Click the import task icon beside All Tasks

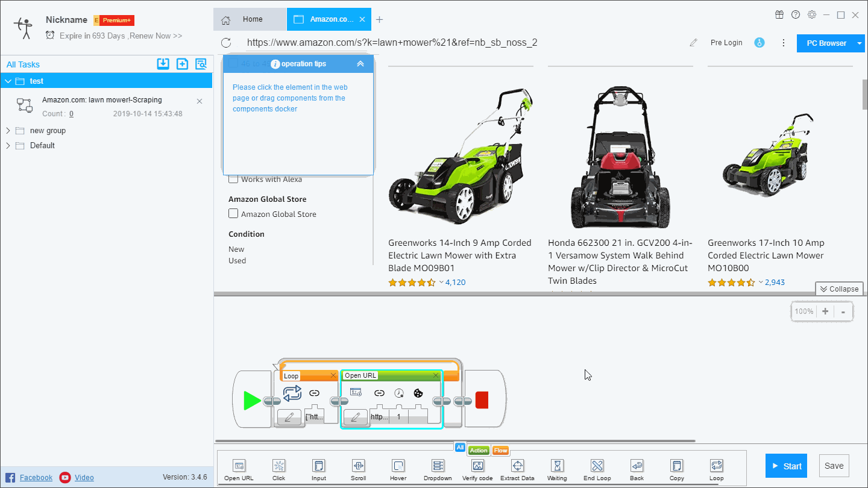pyautogui.click(x=163, y=64)
